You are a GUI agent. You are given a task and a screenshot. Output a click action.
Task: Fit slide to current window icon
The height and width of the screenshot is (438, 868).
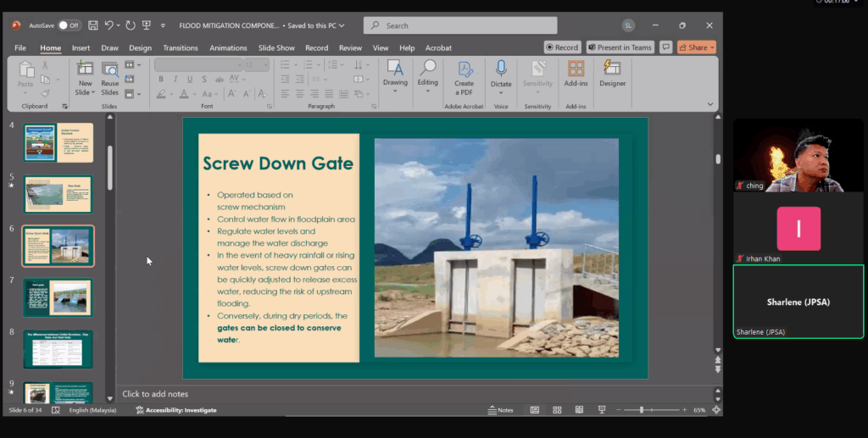tap(717, 410)
